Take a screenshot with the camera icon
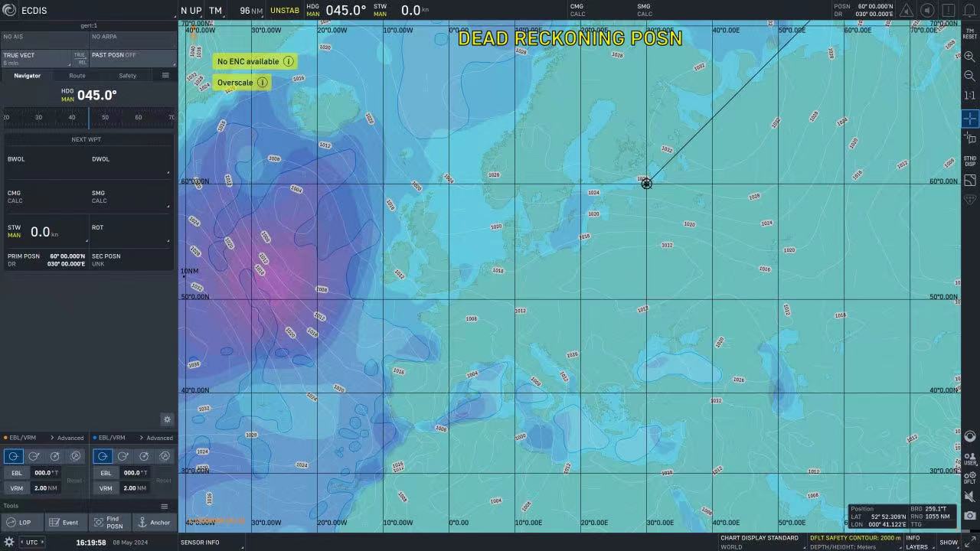Image resolution: width=980 pixels, height=551 pixels. pos(969,516)
